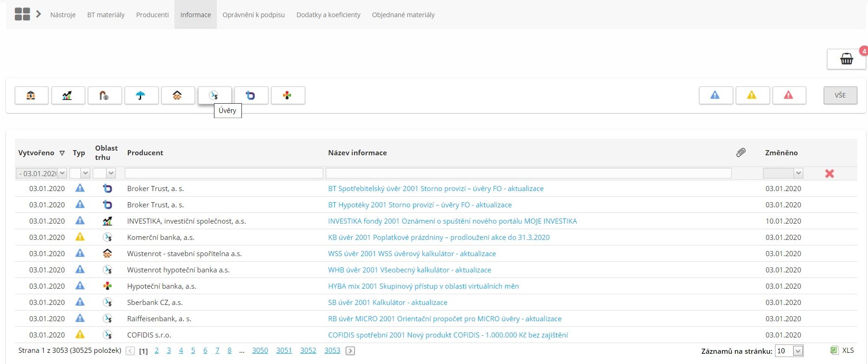Open WSS úvěr 2001 úvěrový kalkulátor link
The image size is (868, 364).
click(x=412, y=253)
